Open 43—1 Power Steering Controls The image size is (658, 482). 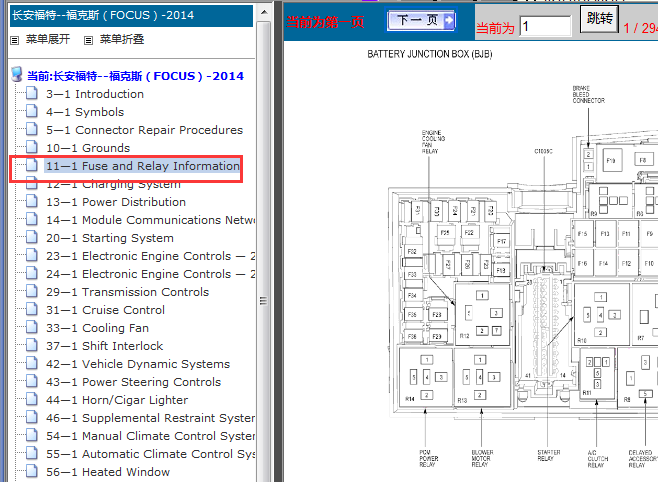tap(133, 383)
